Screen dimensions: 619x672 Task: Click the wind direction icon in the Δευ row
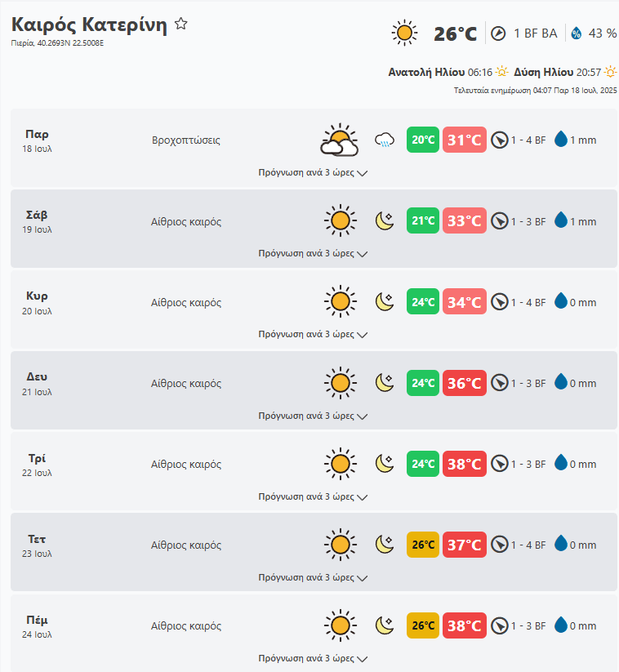pyautogui.click(x=500, y=383)
